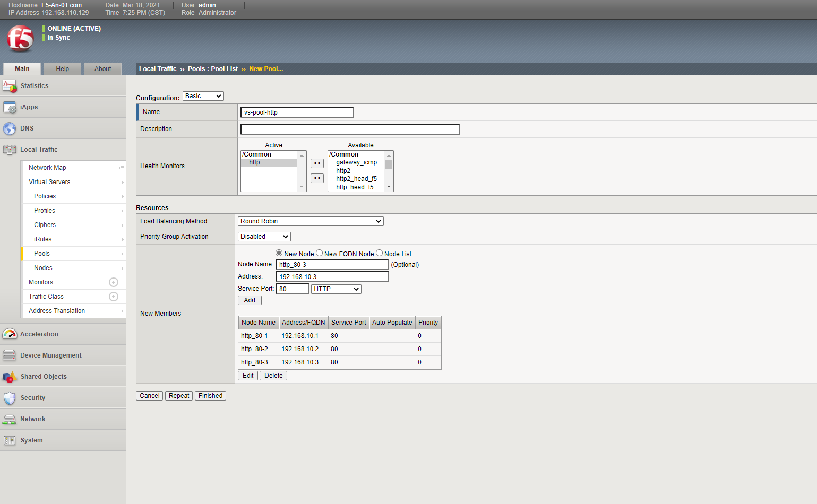The width and height of the screenshot is (817, 504).
Task: Click the F5 logo icon
Action: 20,38
